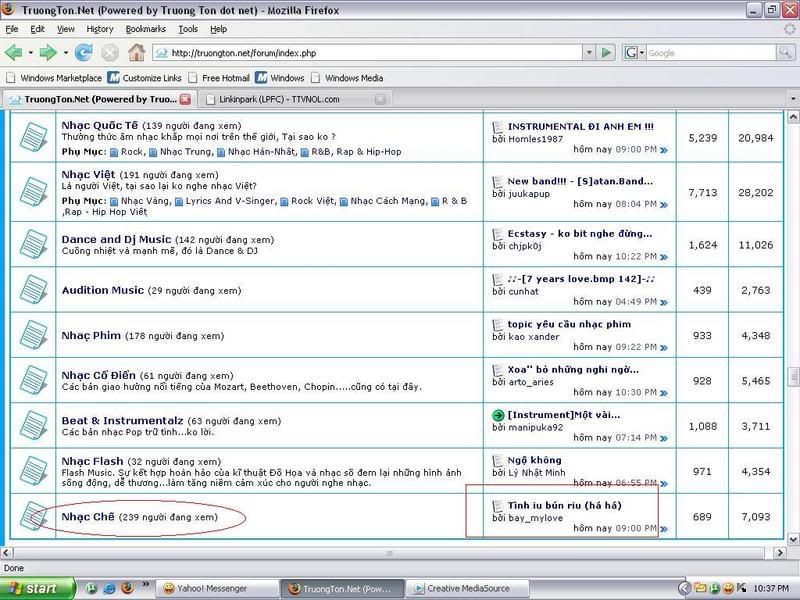Go to last post arrow in Nhạc Việt row
The image size is (800, 600).
[x=664, y=205]
